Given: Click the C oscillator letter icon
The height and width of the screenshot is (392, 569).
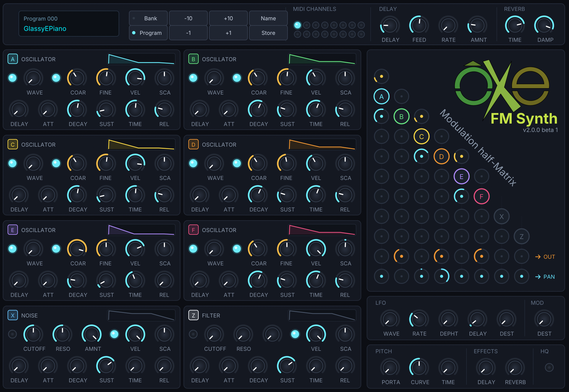Looking at the screenshot, I should [x=12, y=145].
